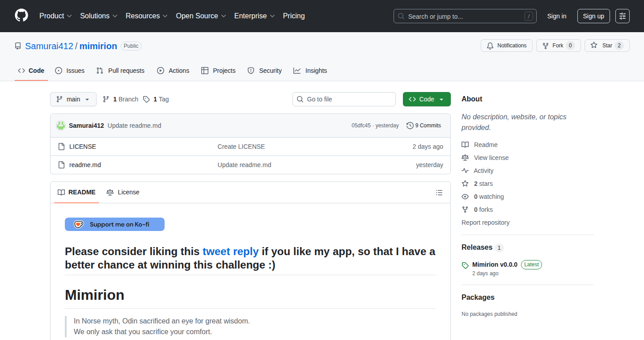Click the repository icon before Samurai412

click(x=18, y=46)
